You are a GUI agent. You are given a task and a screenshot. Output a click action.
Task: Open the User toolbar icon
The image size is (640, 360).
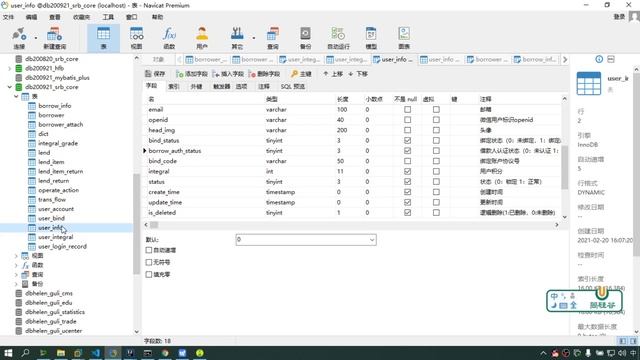[x=202, y=38]
